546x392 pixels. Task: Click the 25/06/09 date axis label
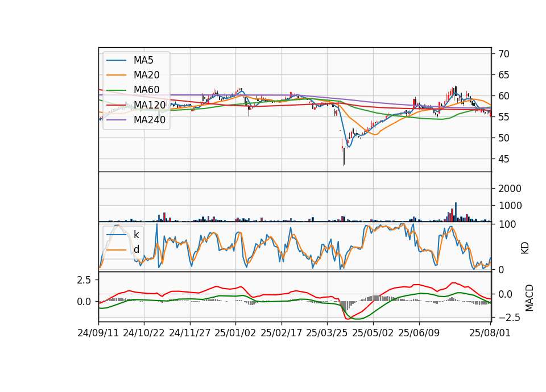(419, 333)
